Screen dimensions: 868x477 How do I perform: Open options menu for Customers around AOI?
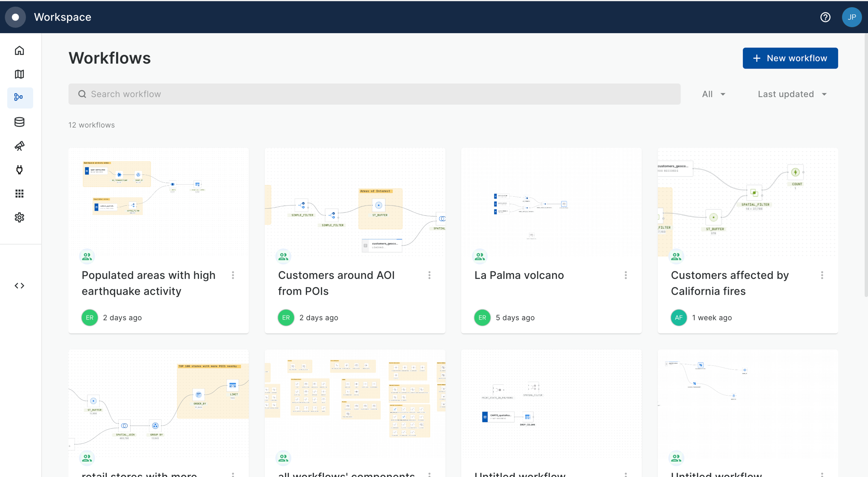coord(429,275)
